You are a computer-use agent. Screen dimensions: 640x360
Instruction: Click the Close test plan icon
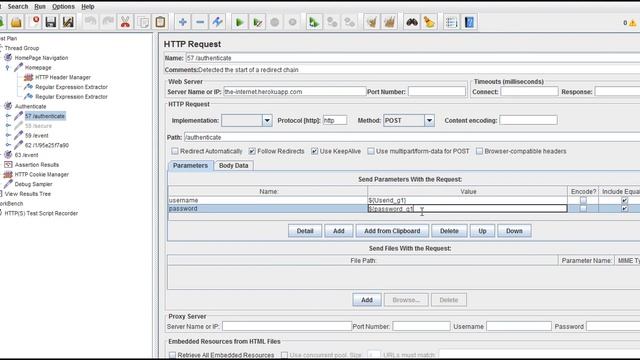[x=35, y=22]
